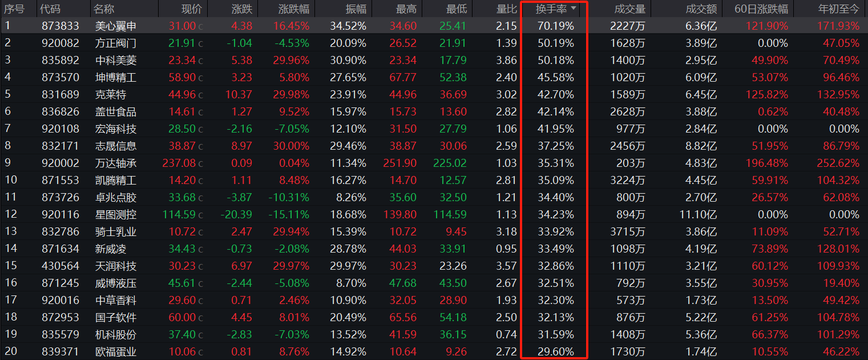The height and width of the screenshot is (360, 868).
Task: Sort by the 成交额 column header
Action: [701, 9]
